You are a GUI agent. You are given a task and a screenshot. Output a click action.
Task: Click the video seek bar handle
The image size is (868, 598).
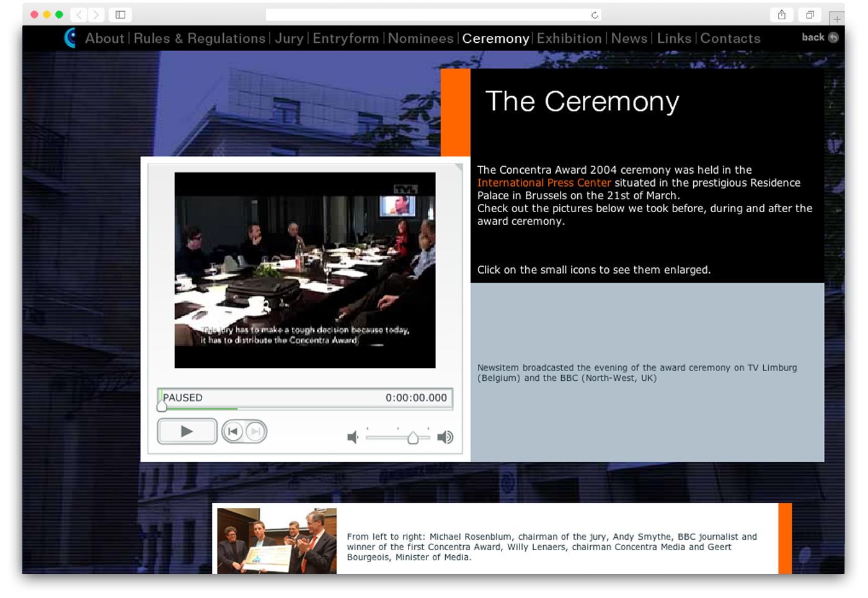(162, 406)
